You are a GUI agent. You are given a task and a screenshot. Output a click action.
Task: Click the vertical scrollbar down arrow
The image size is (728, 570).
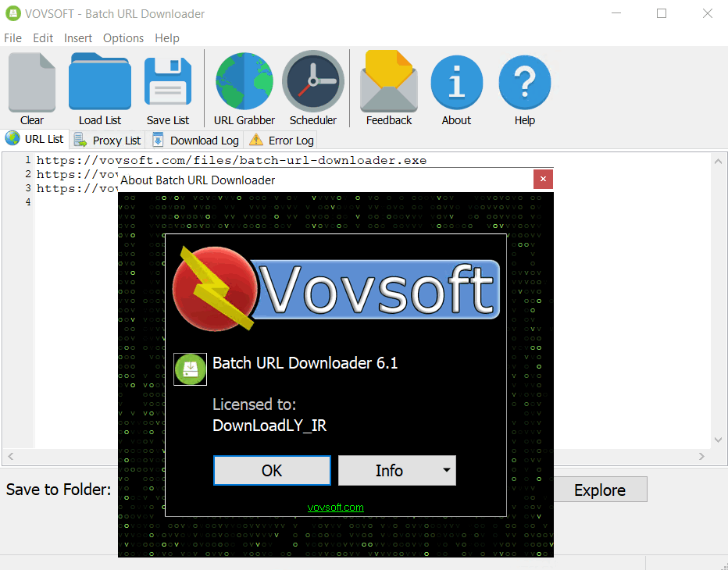pos(719,440)
